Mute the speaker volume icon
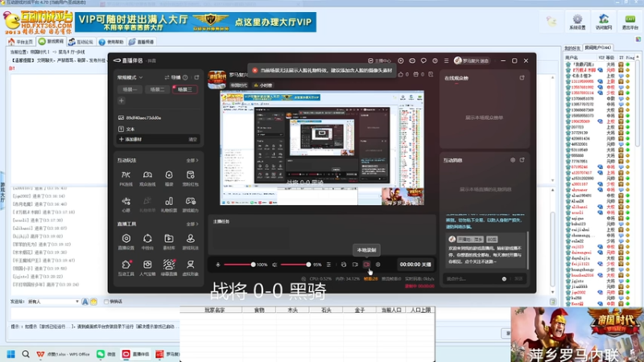 275,265
